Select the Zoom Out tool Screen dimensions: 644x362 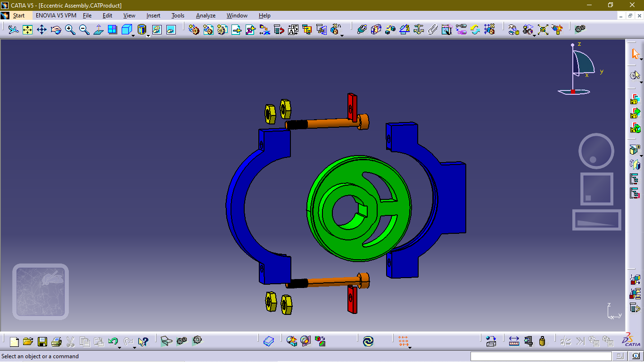83,29
